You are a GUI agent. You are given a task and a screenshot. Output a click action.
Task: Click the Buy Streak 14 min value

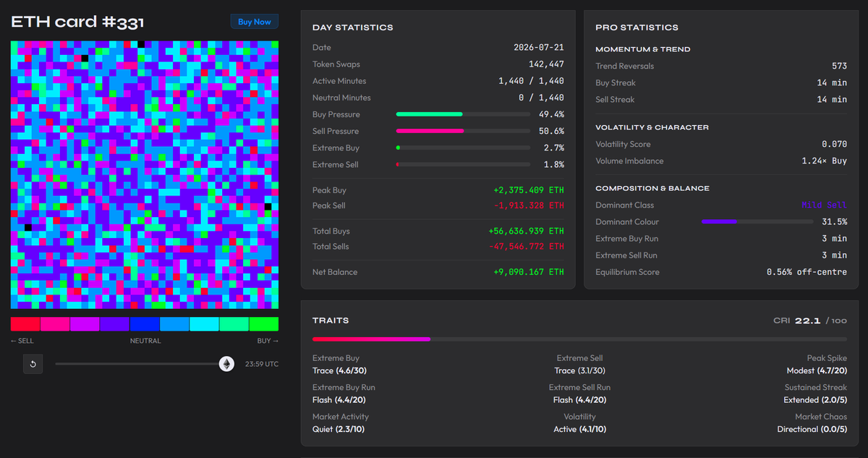click(x=832, y=82)
